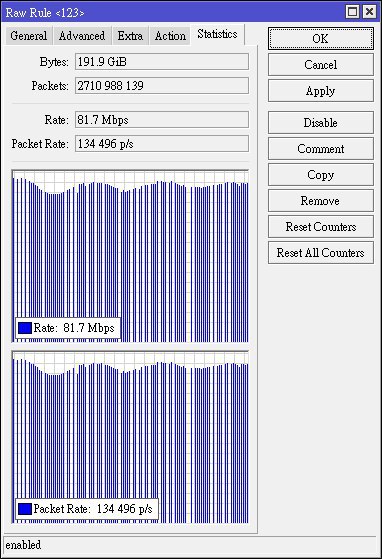This screenshot has width=382, height=559.
Task: Click the Bytes field showing 191.9 GiB
Action: pyautogui.click(x=162, y=62)
